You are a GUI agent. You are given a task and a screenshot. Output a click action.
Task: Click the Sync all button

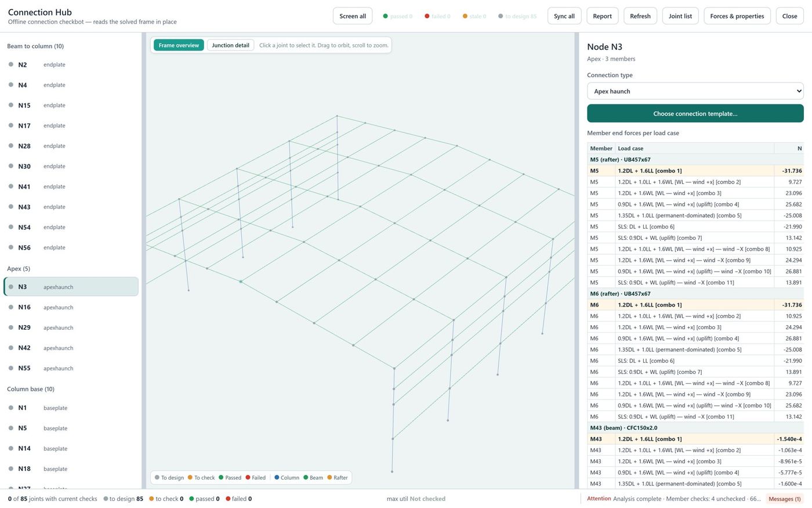[x=564, y=16]
